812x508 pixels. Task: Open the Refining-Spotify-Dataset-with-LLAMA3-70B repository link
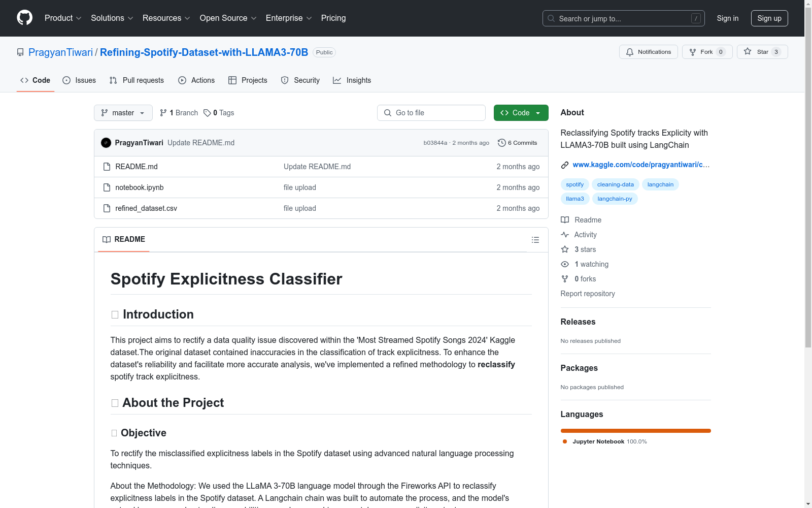coord(204,52)
